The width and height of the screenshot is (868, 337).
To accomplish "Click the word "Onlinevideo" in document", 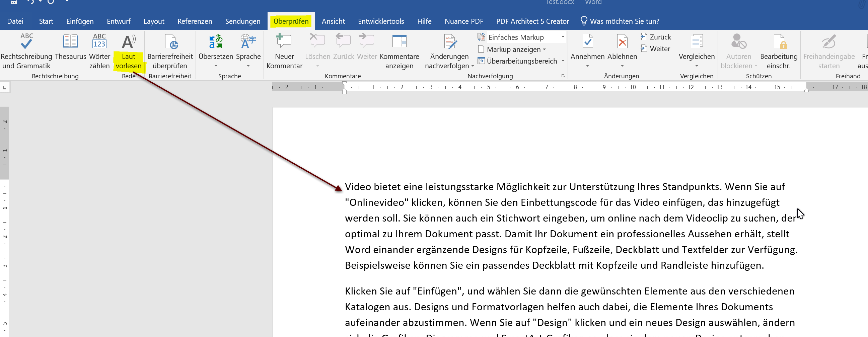I will (377, 202).
